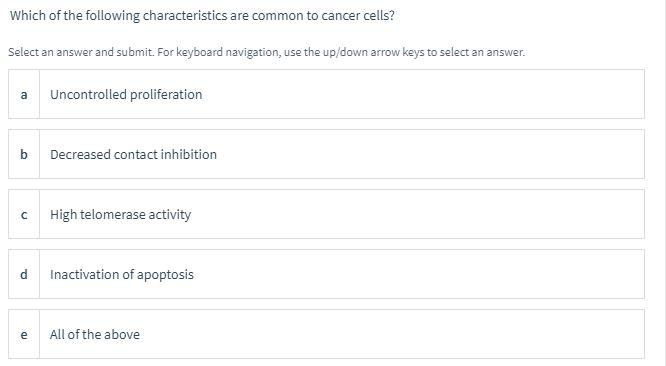Click blank area of High telomerase activity row

pos(416,214)
